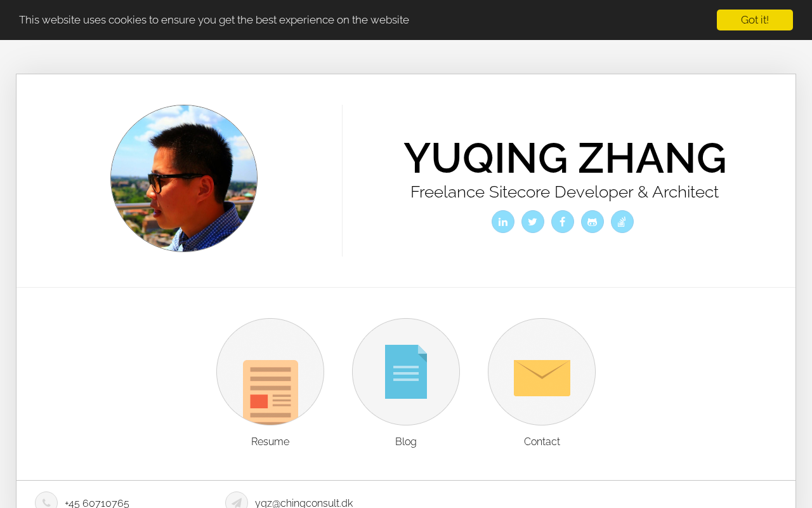Open the Stack Overflow profile icon
Image resolution: width=812 pixels, height=508 pixels.
point(622,222)
